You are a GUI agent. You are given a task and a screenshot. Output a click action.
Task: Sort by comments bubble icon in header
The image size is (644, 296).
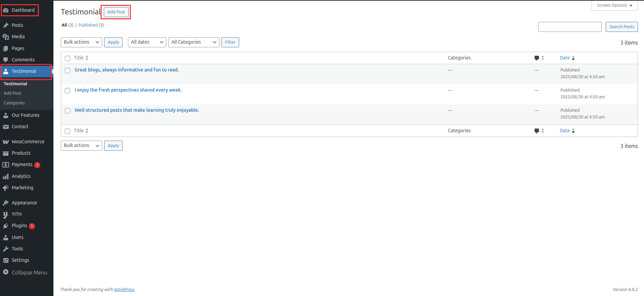537,58
